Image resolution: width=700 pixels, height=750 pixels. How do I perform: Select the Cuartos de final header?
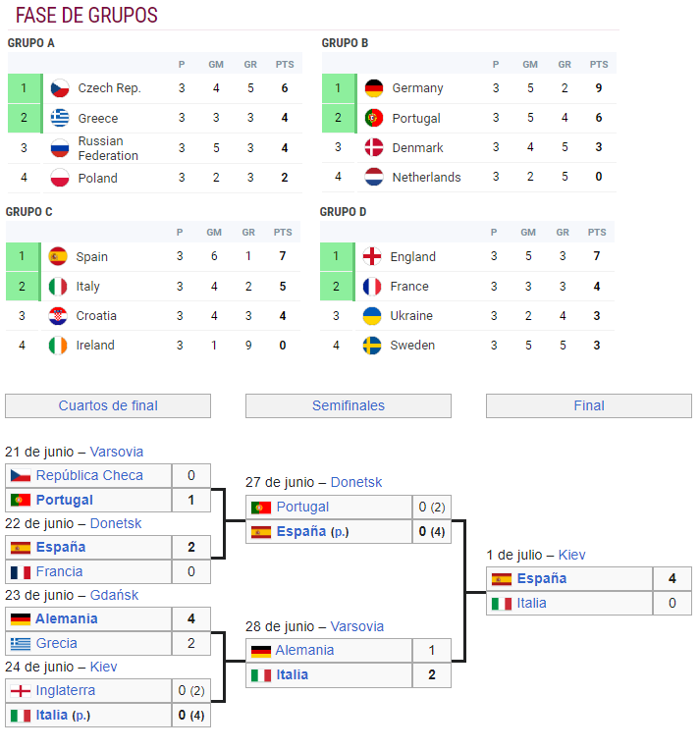tap(108, 406)
